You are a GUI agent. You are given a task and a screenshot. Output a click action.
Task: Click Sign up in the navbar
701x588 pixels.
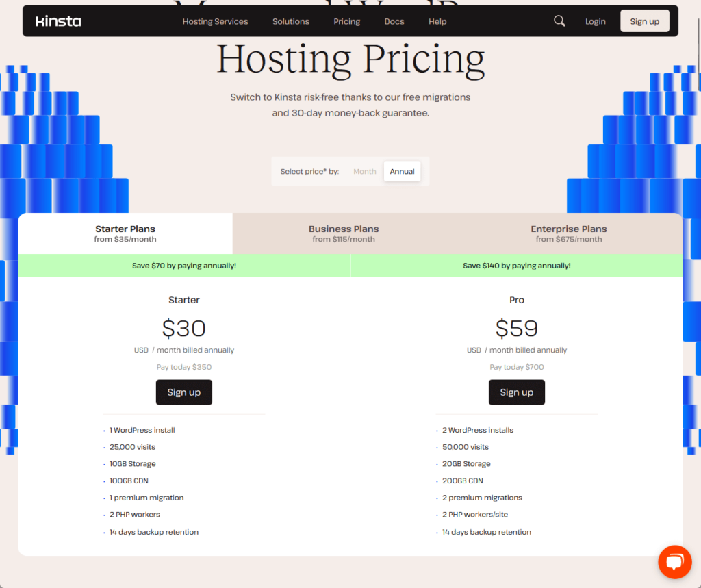[x=644, y=21]
